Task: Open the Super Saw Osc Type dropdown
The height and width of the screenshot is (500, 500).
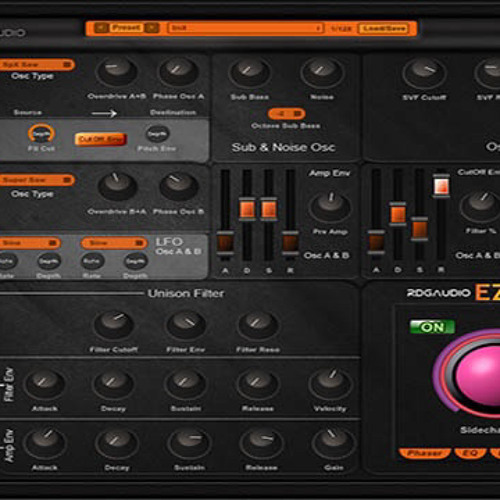Action: tap(37, 180)
